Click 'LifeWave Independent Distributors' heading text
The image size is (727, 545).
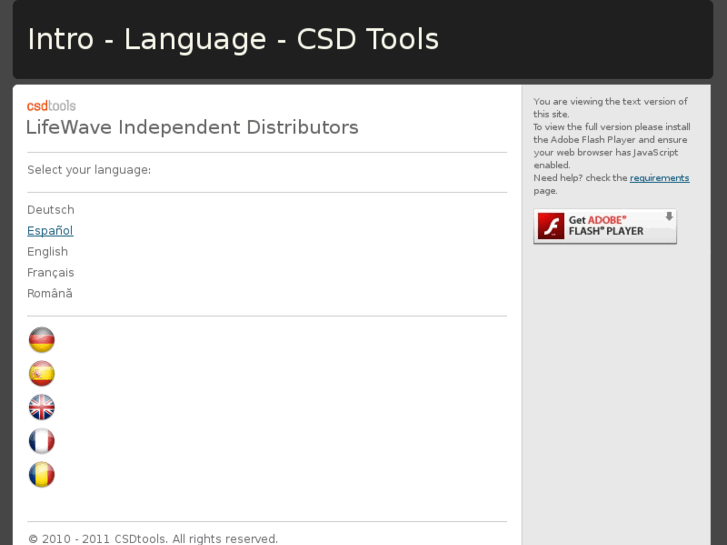(192, 127)
